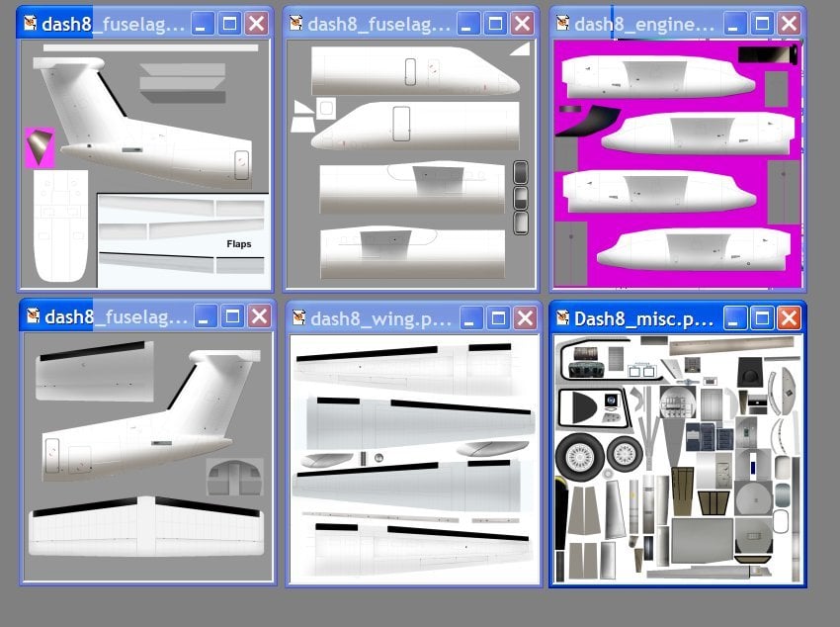840x627 pixels.
Task: Close the Dash8_misc texture window
Action: [x=789, y=318]
